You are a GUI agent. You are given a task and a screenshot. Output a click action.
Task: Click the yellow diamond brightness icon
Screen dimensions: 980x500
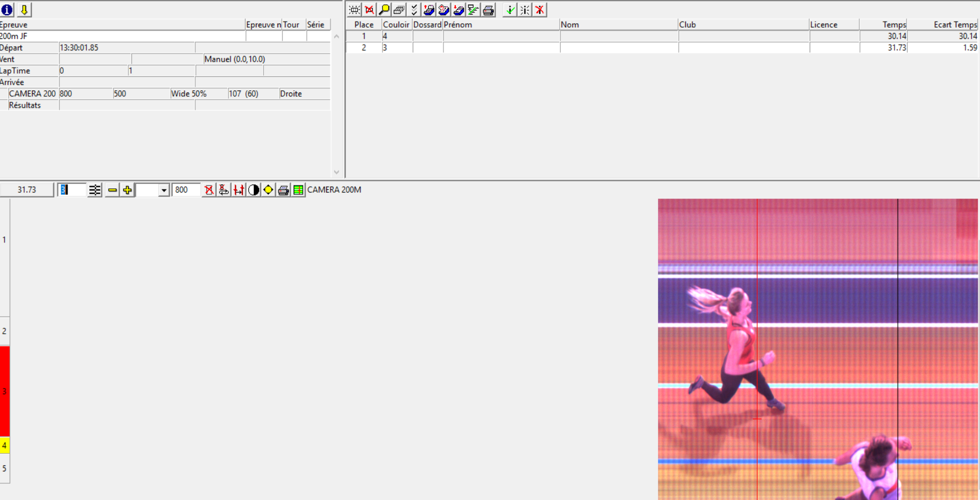click(x=268, y=190)
